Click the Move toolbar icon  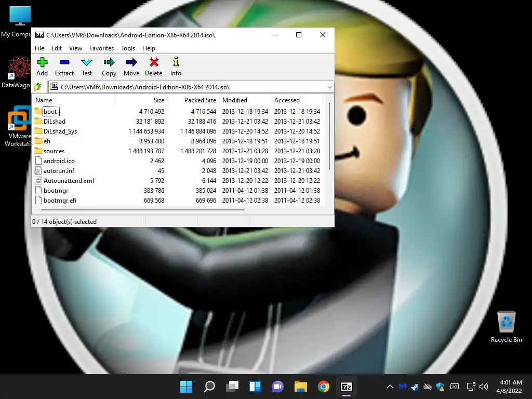(x=131, y=66)
